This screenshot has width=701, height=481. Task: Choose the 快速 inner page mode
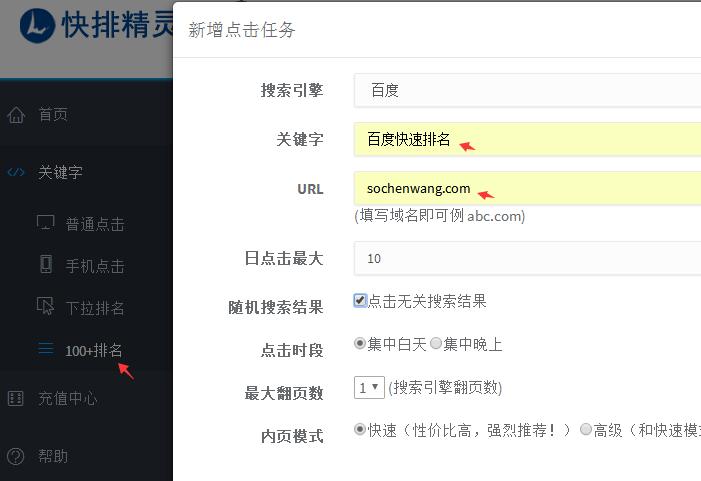(359, 430)
